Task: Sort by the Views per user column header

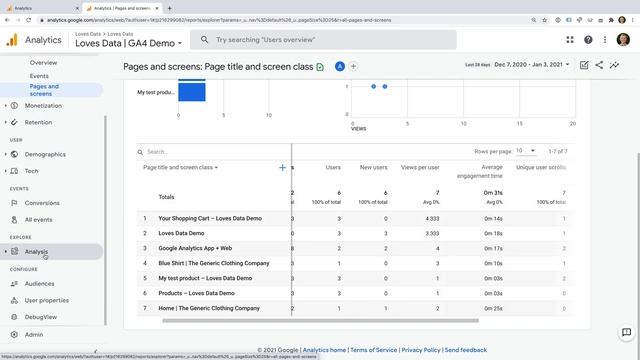Action: [x=420, y=167]
